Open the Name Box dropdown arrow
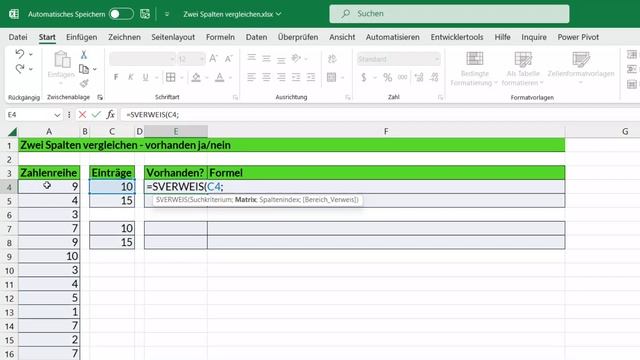 click(x=57, y=115)
